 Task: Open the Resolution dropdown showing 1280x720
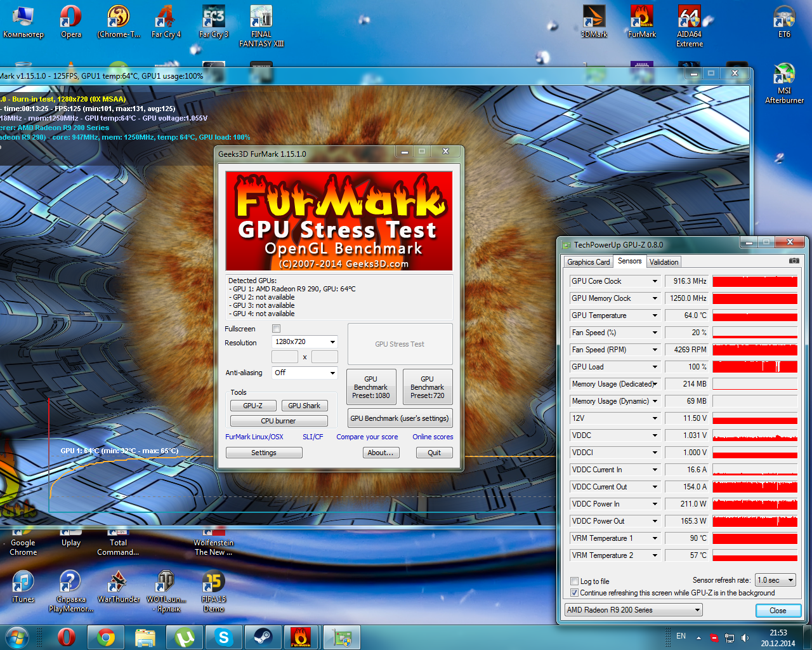coord(304,342)
